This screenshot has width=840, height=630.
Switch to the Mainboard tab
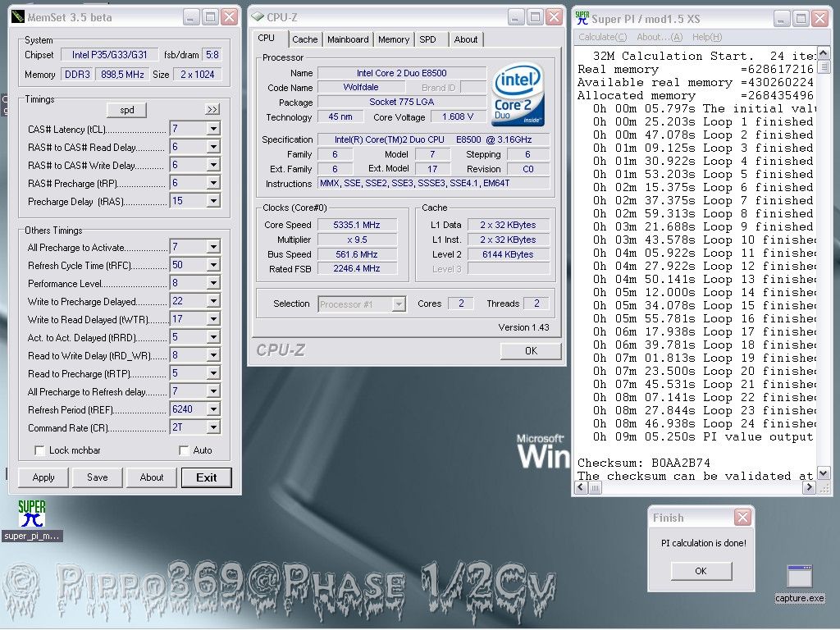tap(348, 39)
